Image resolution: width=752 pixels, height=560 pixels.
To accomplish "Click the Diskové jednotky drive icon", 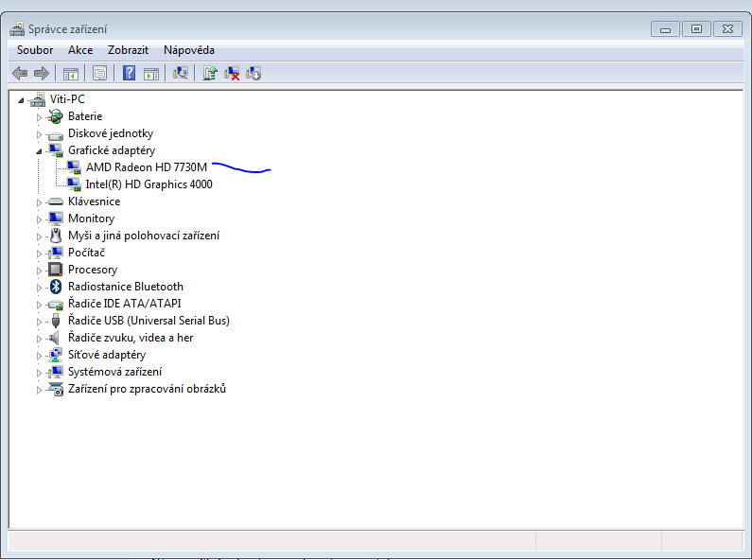I will point(56,135).
